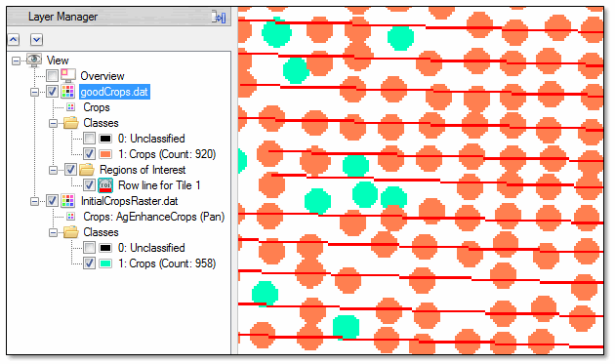Click the Overview monitor icon
Viewport: 615px width, 364px height.
pos(68,75)
